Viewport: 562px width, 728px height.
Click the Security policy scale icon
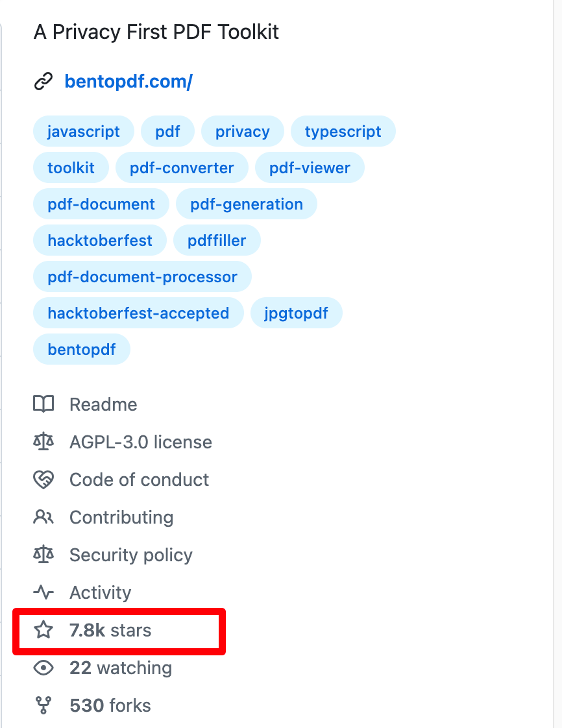[x=43, y=555]
